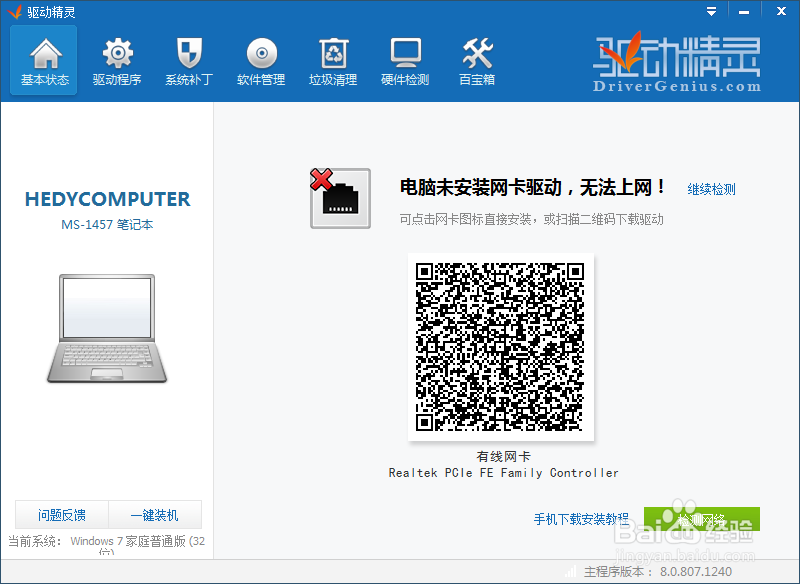
Task: Click the 主程序版本 8.0.807.1240 text
Action: (x=658, y=572)
